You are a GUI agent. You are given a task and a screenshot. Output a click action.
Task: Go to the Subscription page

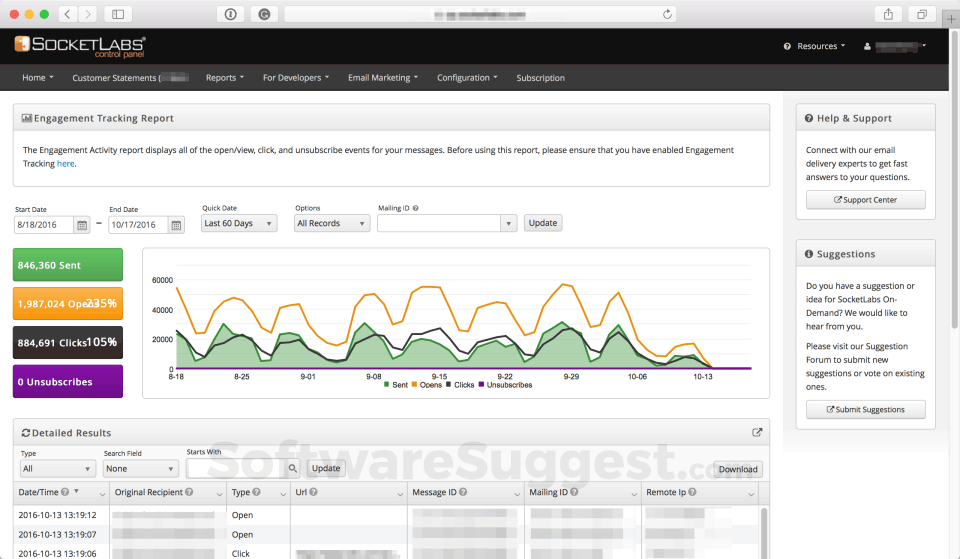(541, 78)
